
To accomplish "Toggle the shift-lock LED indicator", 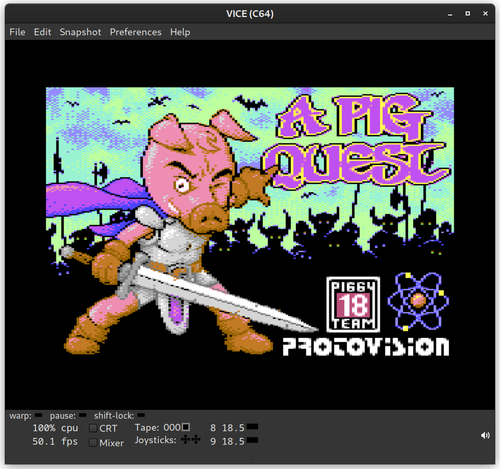I will (x=141, y=415).
